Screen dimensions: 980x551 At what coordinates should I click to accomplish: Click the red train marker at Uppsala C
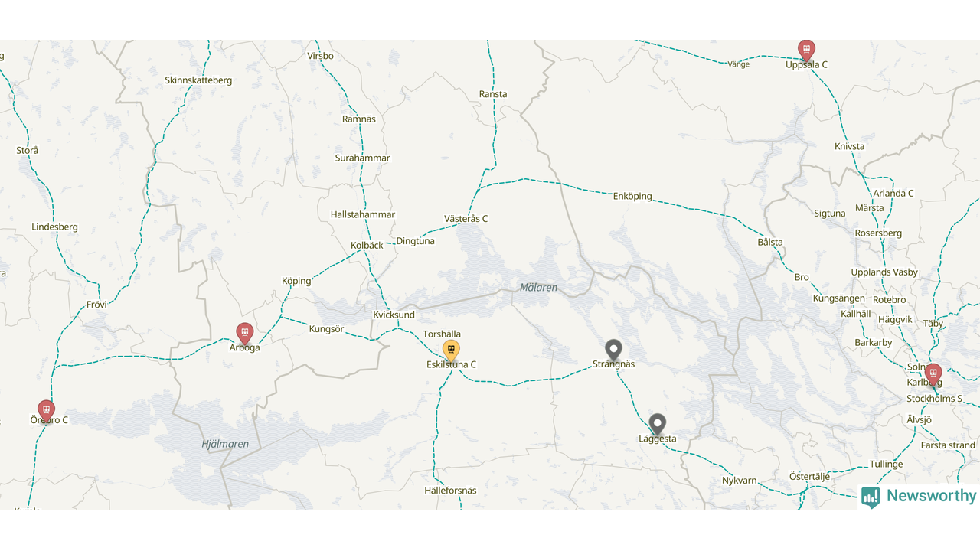(x=806, y=50)
